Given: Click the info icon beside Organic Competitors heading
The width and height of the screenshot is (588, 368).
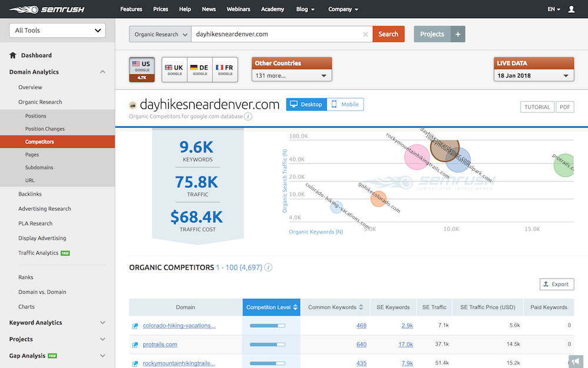Looking at the screenshot, I should [x=268, y=267].
